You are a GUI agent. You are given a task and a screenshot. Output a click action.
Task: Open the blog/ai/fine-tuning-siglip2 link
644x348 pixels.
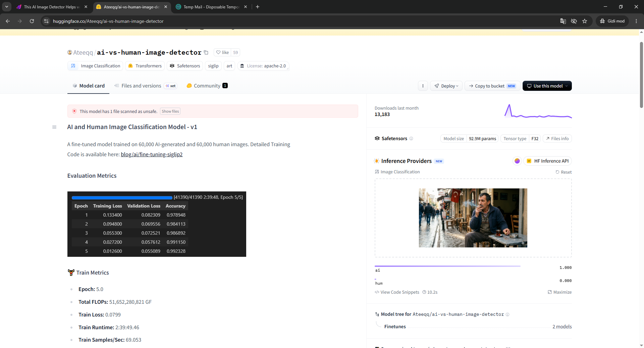[x=152, y=154]
